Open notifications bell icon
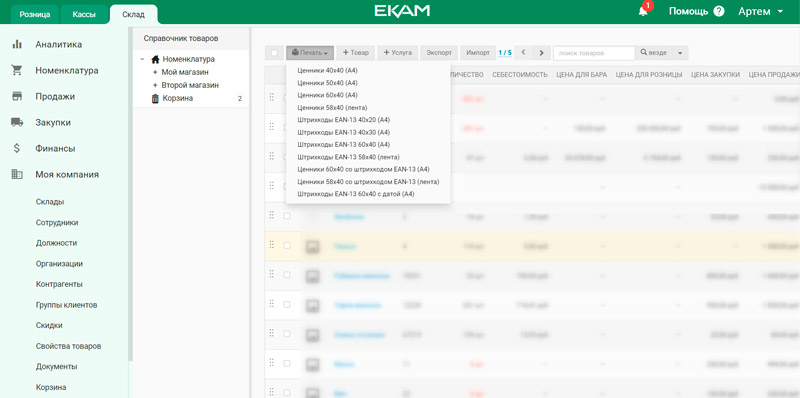The image size is (800, 398). [643, 11]
